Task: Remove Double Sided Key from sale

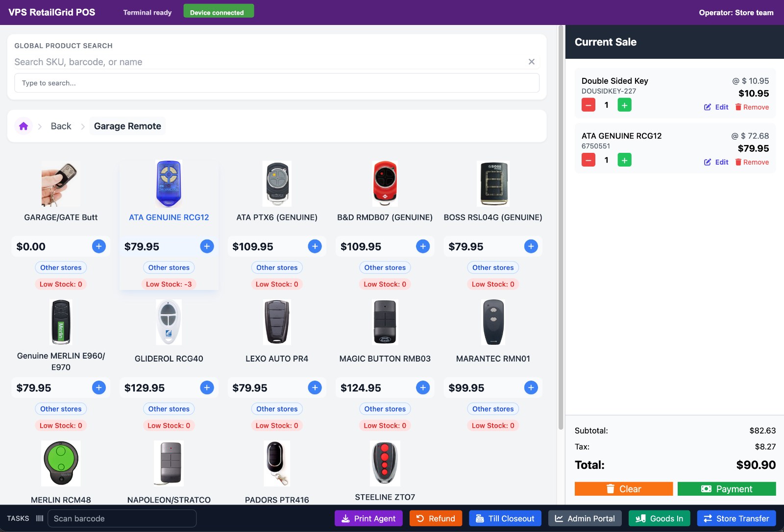Action: [752, 107]
